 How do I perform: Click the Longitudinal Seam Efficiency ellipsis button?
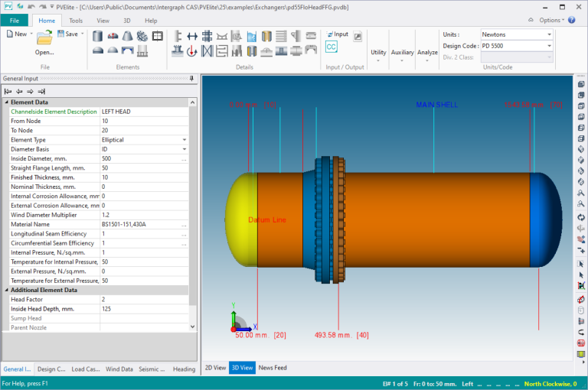click(184, 234)
